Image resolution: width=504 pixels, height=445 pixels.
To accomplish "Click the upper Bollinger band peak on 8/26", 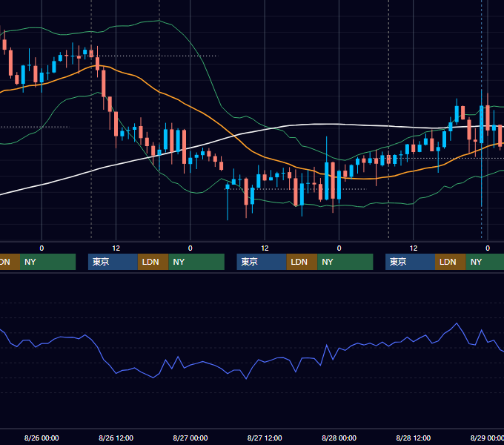I will (x=159, y=21).
